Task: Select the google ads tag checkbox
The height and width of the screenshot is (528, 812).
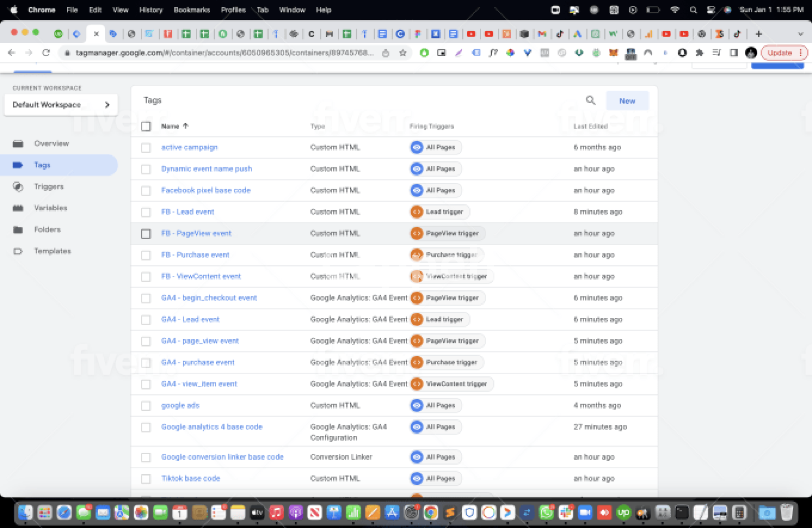Action: [146, 406]
